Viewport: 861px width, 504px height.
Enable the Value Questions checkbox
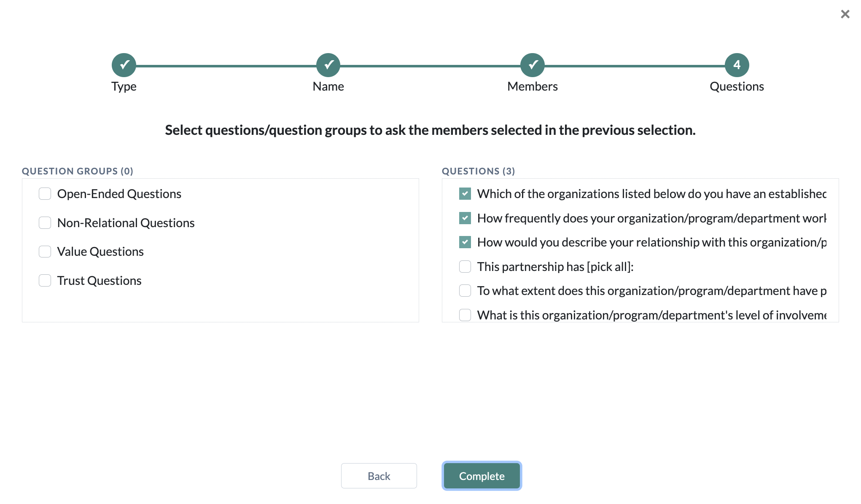[x=45, y=252]
